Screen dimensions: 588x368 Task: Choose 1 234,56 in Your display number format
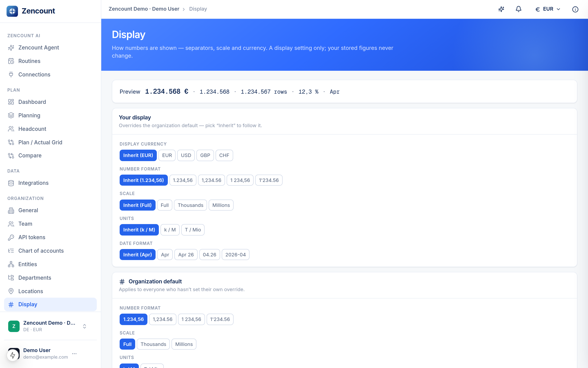240,180
